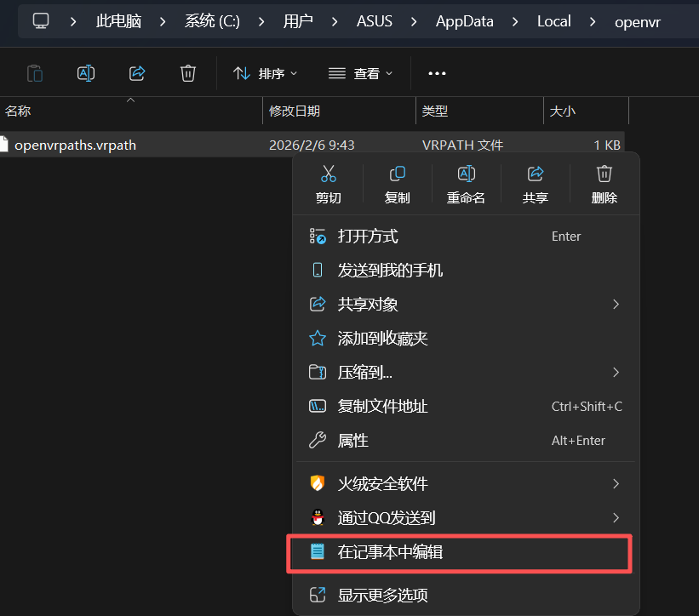Choose 发送到我的手机 menu entry

(466, 271)
